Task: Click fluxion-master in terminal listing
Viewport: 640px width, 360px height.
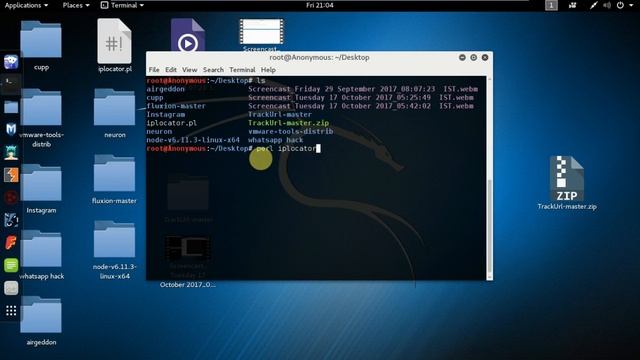Action: (176, 106)
